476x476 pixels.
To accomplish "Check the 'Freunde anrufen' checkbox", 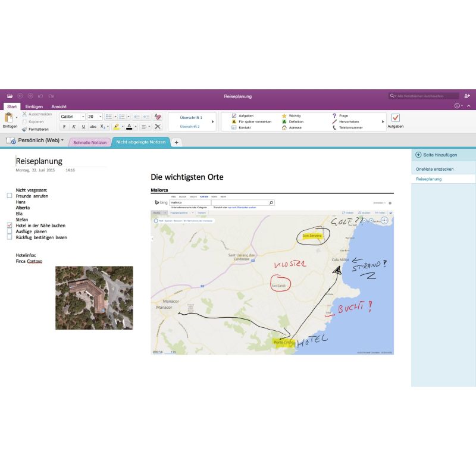I will [x=10, y=196].
